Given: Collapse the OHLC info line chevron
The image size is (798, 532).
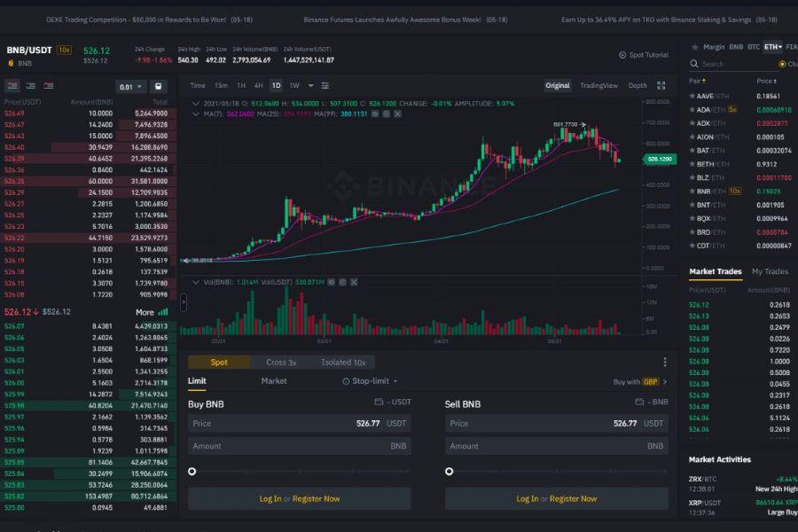Looking at the screenshot, I should click(195, 104).
